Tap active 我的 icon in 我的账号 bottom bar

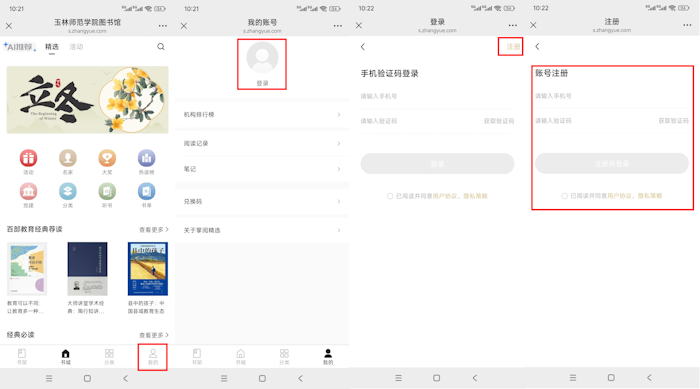pyautogui.click(x=328, y=356)
